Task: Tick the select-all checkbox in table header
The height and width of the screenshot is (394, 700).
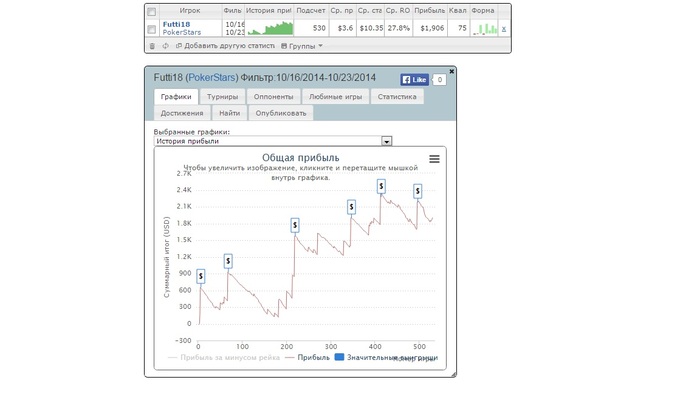Action: click(152, 11)
